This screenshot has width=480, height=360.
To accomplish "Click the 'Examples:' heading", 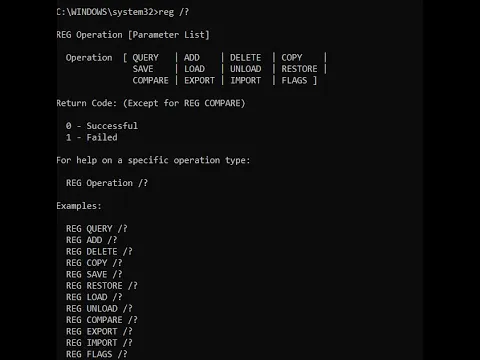I will pos(79,206).
